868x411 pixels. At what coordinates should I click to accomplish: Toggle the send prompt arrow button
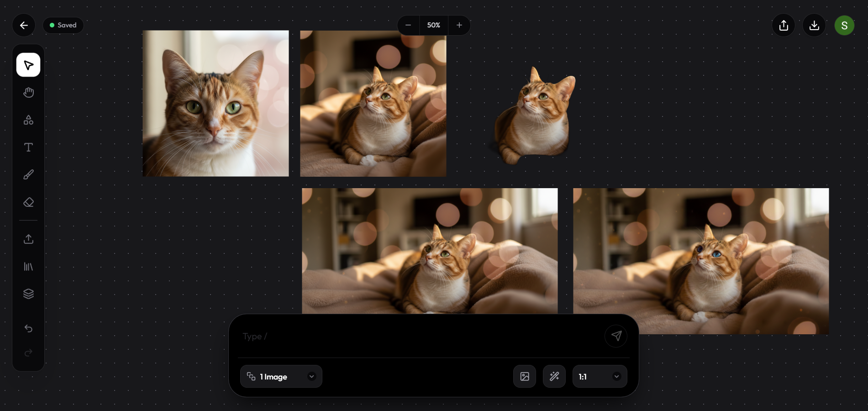tap(616, 336)
